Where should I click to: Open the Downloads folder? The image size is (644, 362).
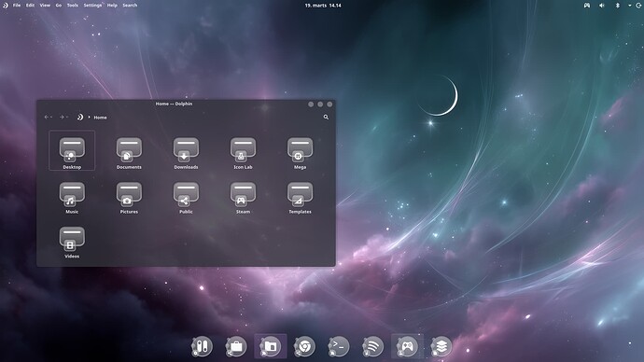tap(186, 153)
